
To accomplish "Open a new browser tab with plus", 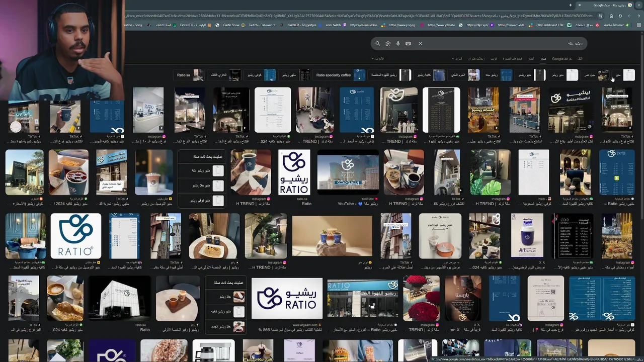I will (571, 5).
